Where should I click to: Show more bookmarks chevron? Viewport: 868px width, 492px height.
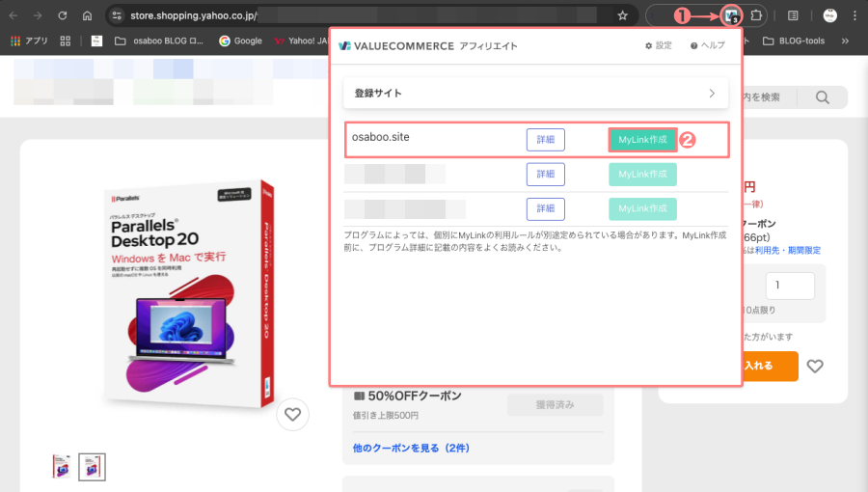pos(845,41)
